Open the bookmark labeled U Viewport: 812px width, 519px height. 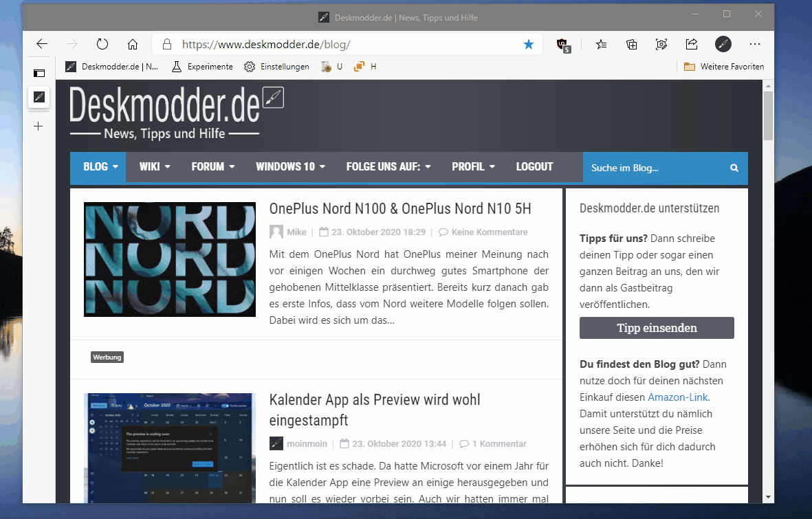pos(331,66)
